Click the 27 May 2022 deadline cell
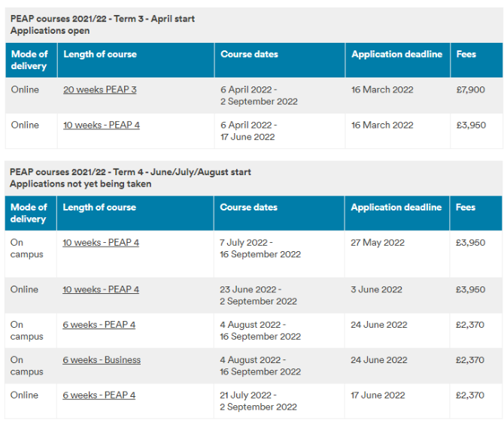 pos(378,242)
